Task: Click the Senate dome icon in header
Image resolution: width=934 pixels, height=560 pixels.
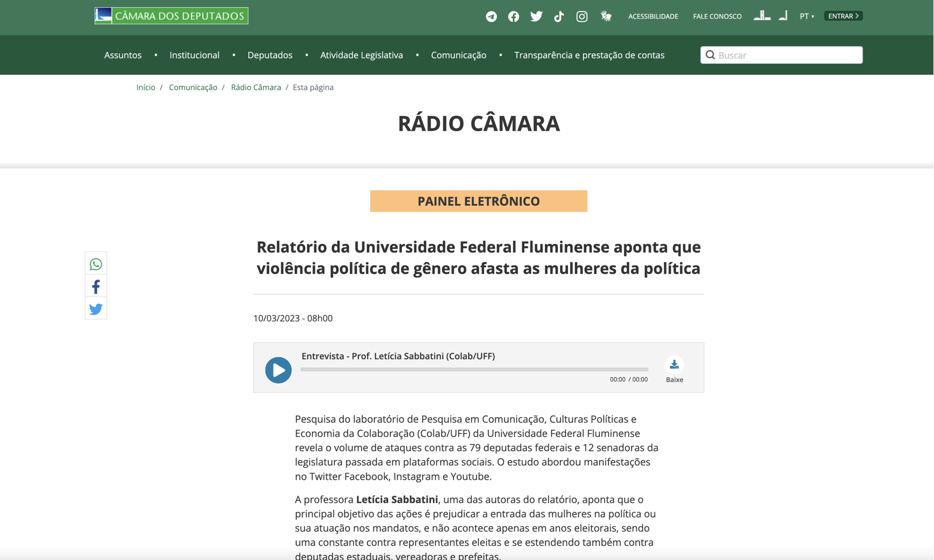Action: pyautogui.click(x=784, y=15)
